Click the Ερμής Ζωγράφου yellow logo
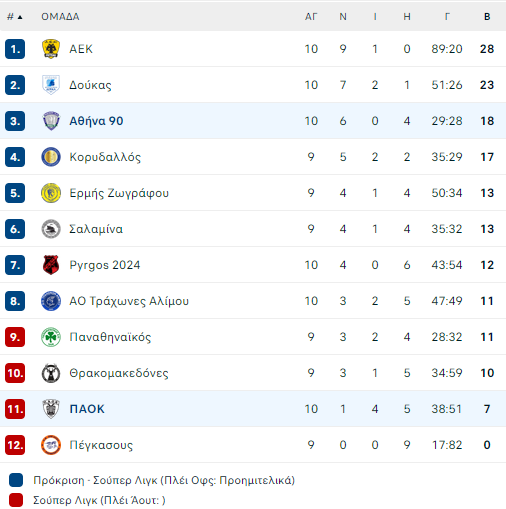506x509 pixels. click(x=51, y=193)
